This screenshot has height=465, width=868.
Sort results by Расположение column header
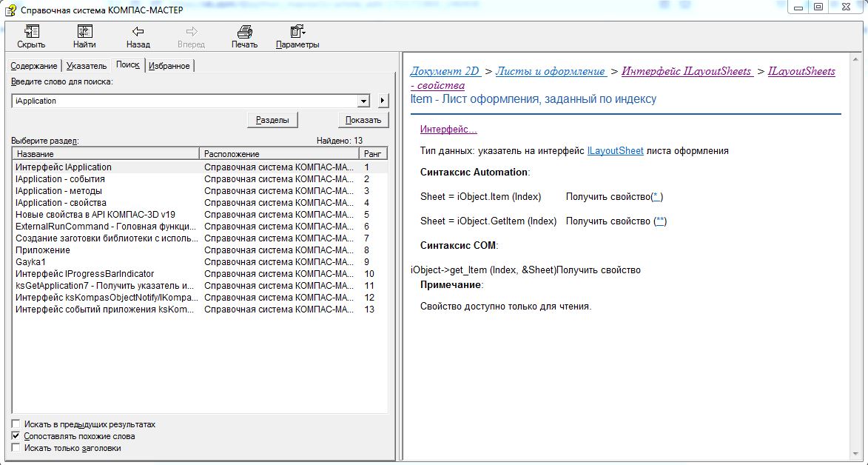click(x=279, y=153)
